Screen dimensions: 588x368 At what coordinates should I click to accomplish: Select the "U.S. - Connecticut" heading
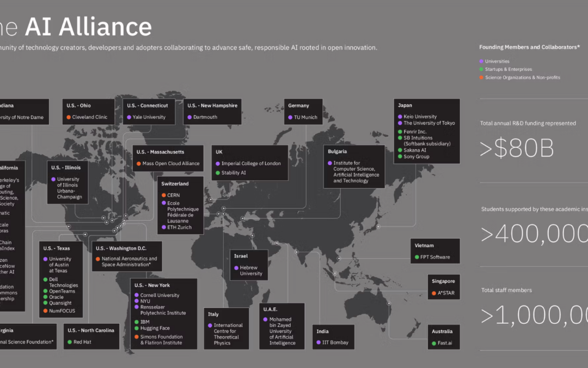[148, 106]
